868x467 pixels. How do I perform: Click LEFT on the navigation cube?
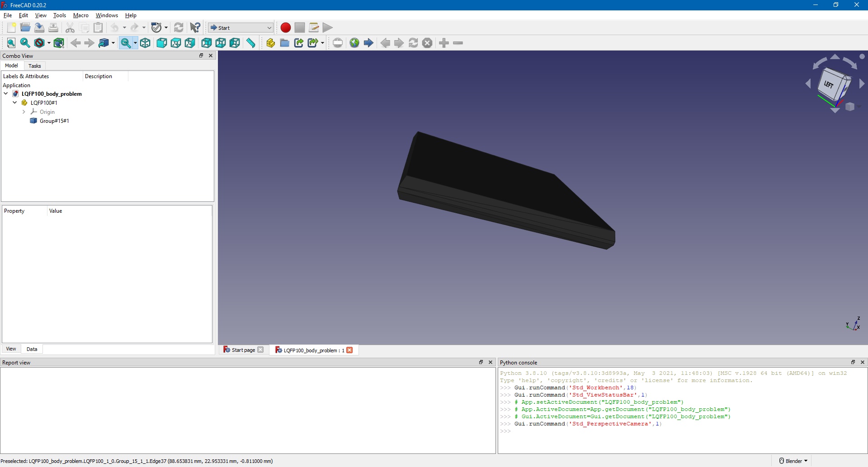point(829,84)
